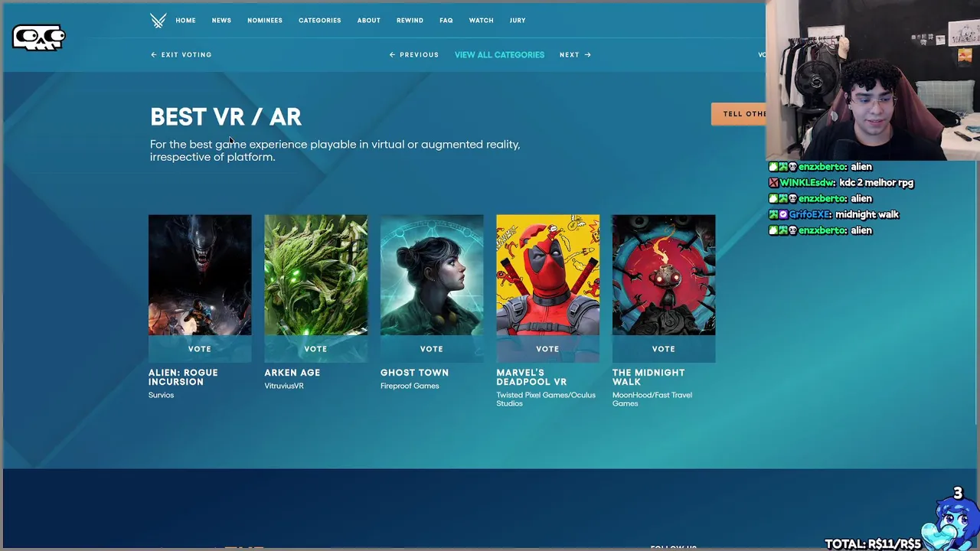Click the Survios developer name
The image size is (980, 551).
click(161, 395)
